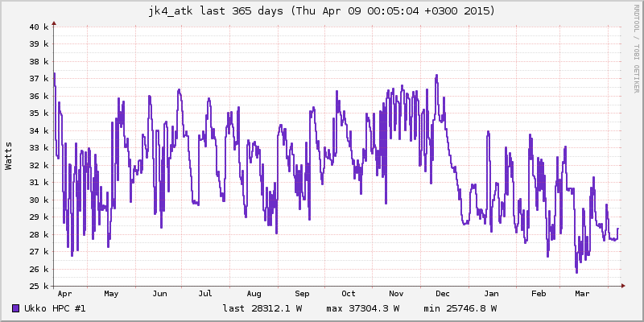The width and height of the screenshot is (644, 322).
Task: Click the 39 k y-axis tick label
Action: [39, 44]
